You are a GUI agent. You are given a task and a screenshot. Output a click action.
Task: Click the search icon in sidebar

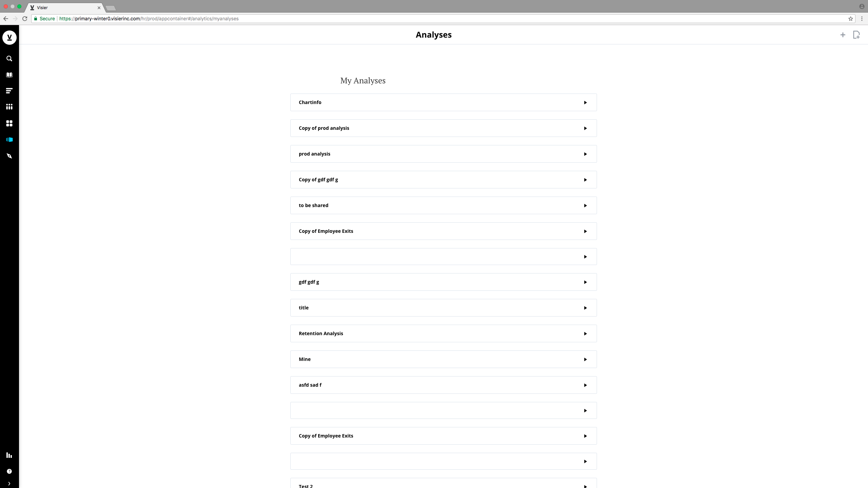coord(9,58)
